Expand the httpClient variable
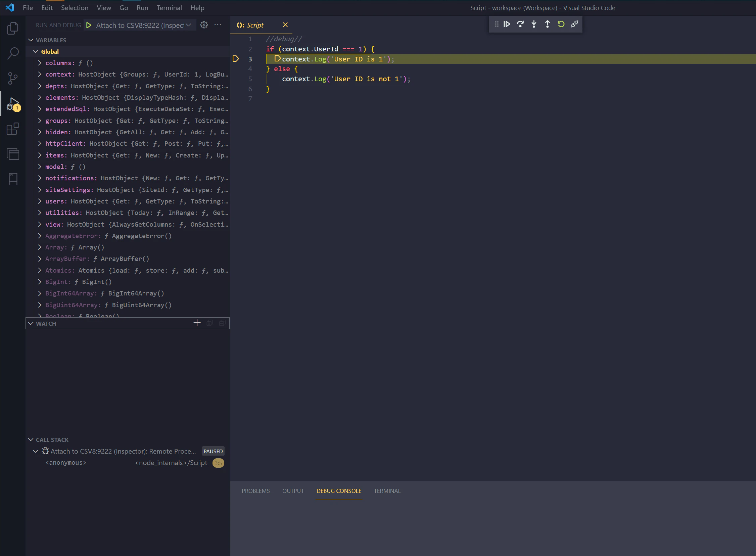The height and width of the screenshot is (556, 756). (40, 143)
